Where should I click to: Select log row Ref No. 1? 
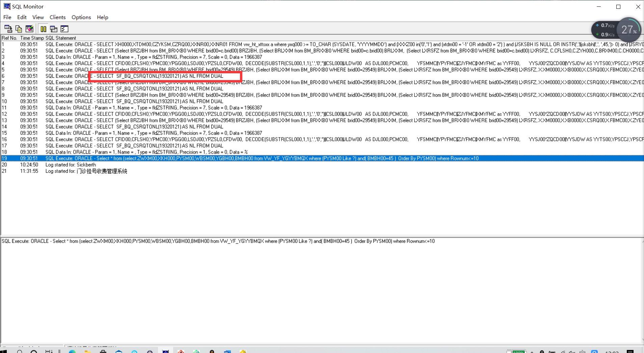pos(322,44)
